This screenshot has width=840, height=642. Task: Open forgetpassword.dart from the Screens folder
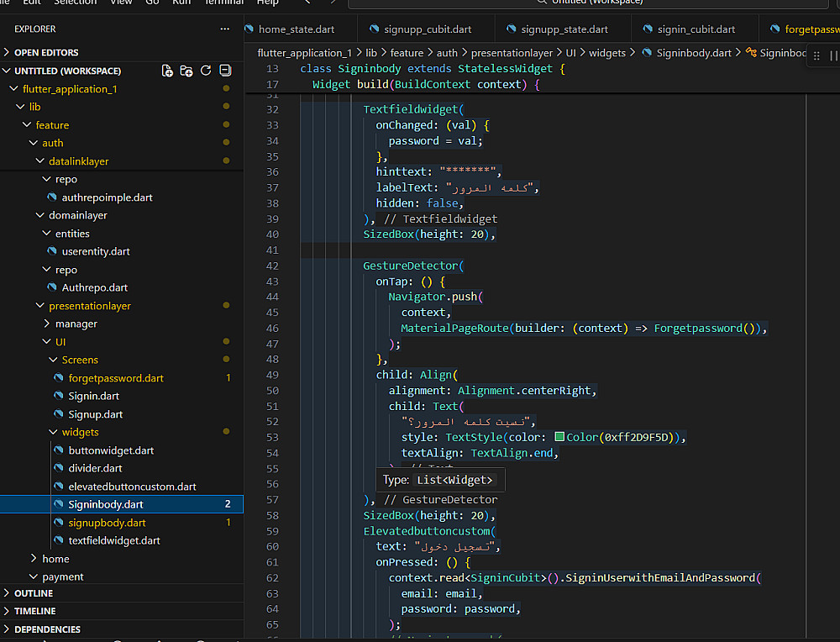116,378
